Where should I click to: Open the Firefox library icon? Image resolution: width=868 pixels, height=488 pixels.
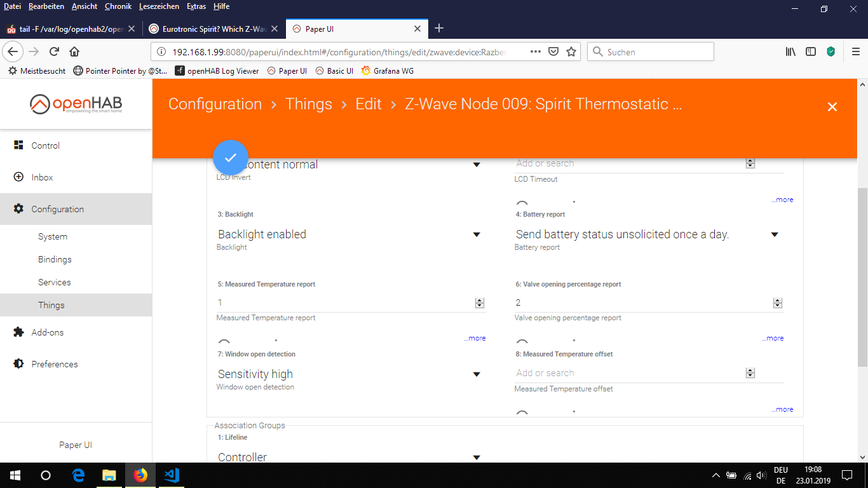coord(790,51)
